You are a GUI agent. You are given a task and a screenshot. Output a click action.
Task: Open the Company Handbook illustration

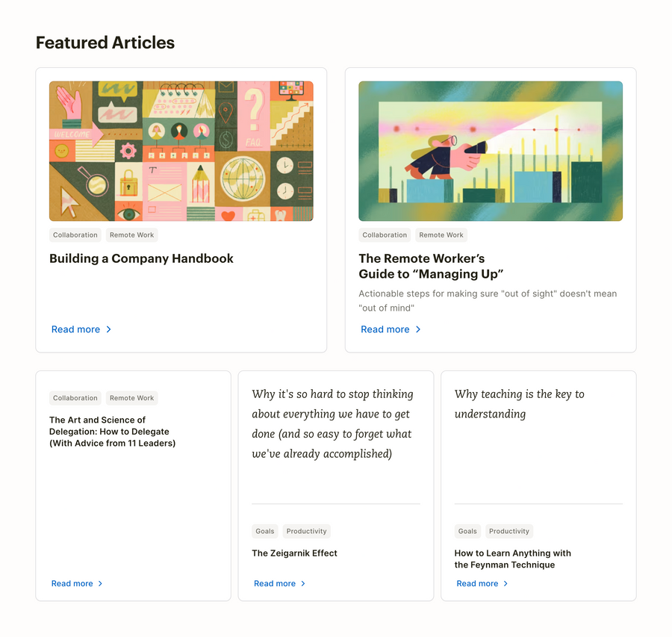pyautogui.click(x=181, y=151)
